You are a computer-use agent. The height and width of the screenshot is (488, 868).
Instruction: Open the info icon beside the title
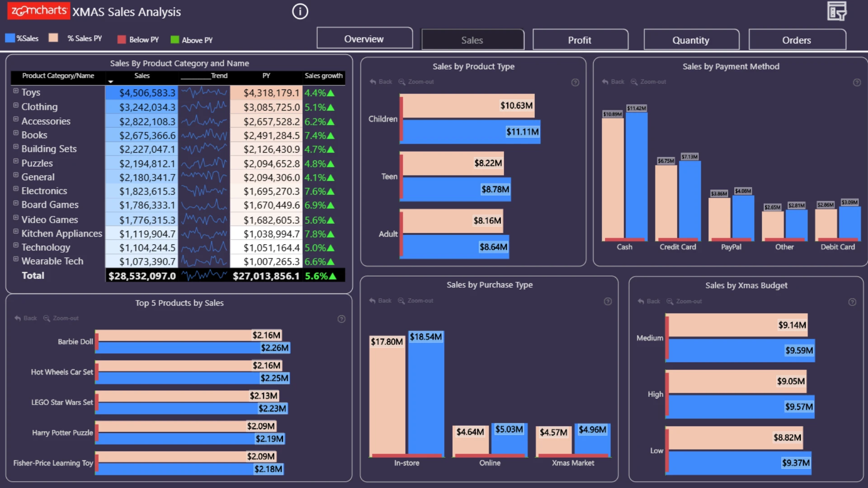click(300, 11)
